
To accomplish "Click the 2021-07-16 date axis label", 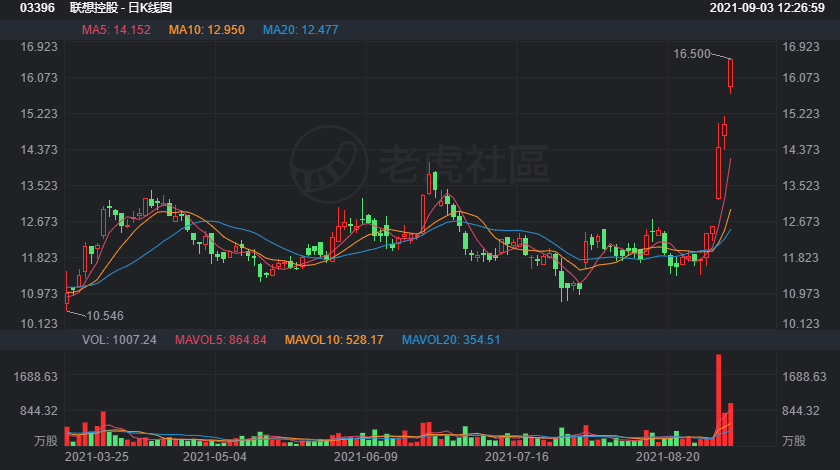I will 517,457.
